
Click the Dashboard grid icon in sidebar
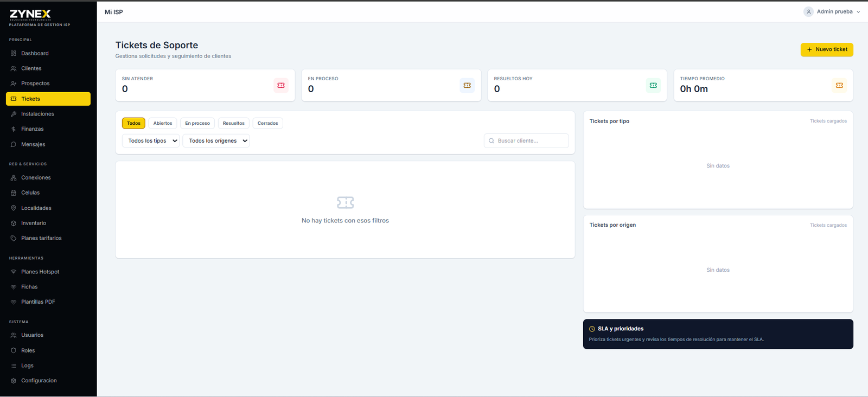14,53
